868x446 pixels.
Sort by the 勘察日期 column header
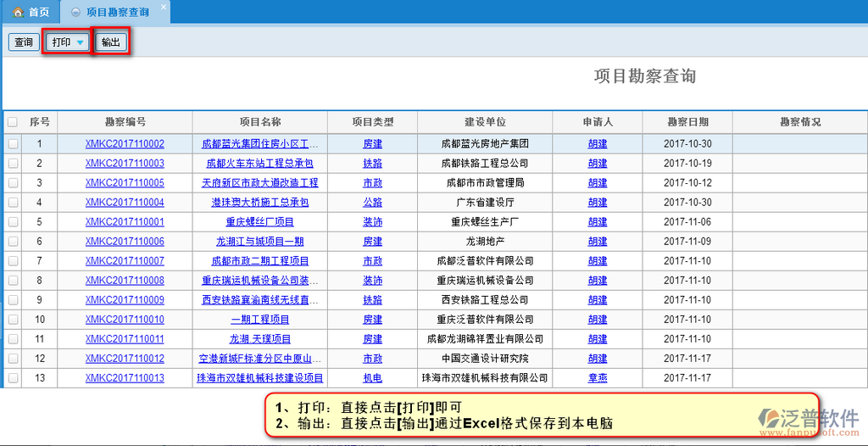pos(687,122)
